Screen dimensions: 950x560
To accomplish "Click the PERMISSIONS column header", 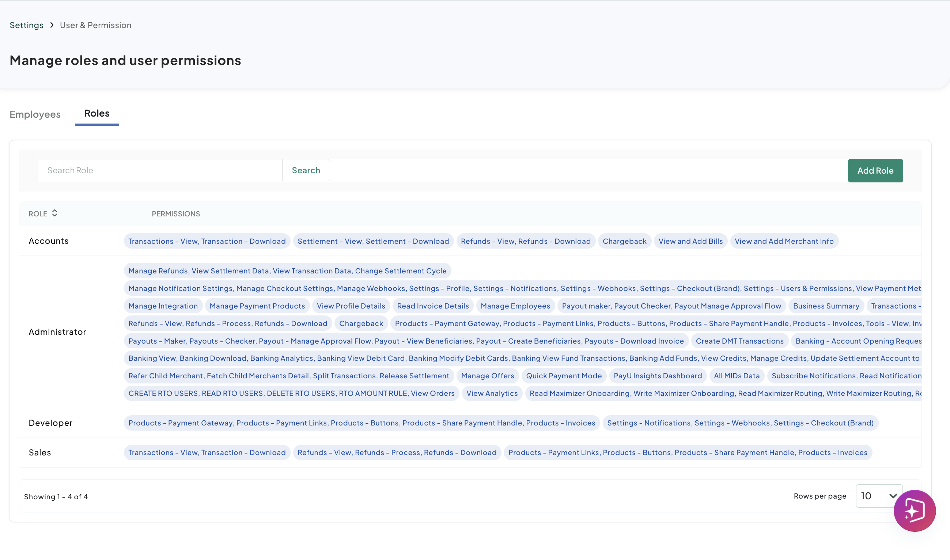I will pos(176,213).
